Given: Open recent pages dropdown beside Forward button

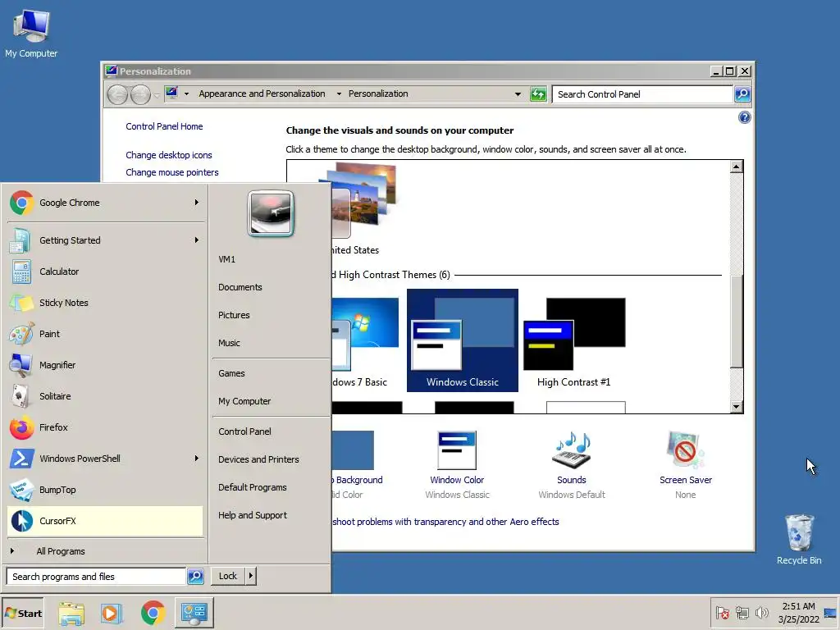Looking at the screenshot, I should (x=157, y=95).
